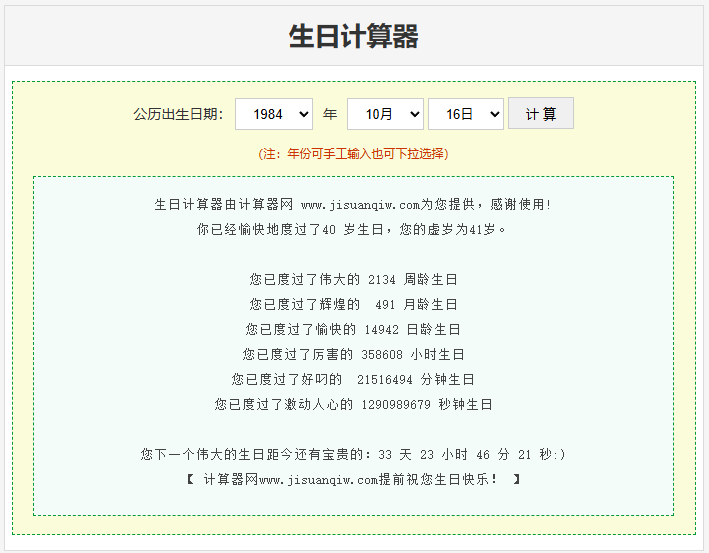
Task: Click the 1290989679 秒钟生日 result line
Action: (x=353, y=405)
